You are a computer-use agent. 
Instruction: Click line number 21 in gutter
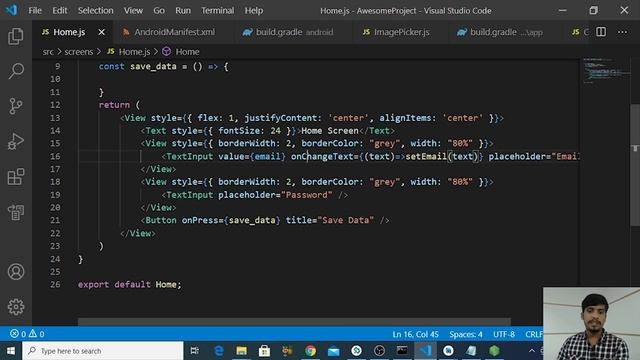(55, 220)
